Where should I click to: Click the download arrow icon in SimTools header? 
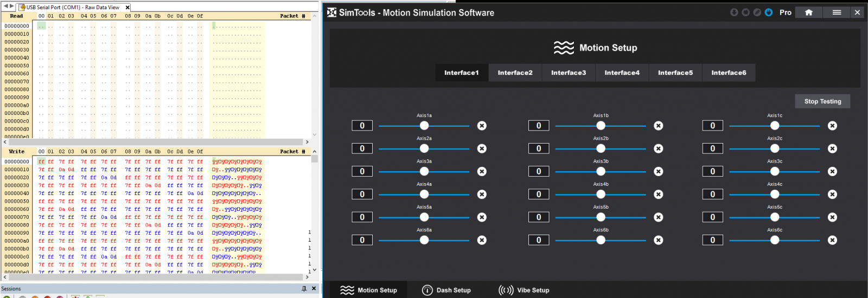[734, 12]
